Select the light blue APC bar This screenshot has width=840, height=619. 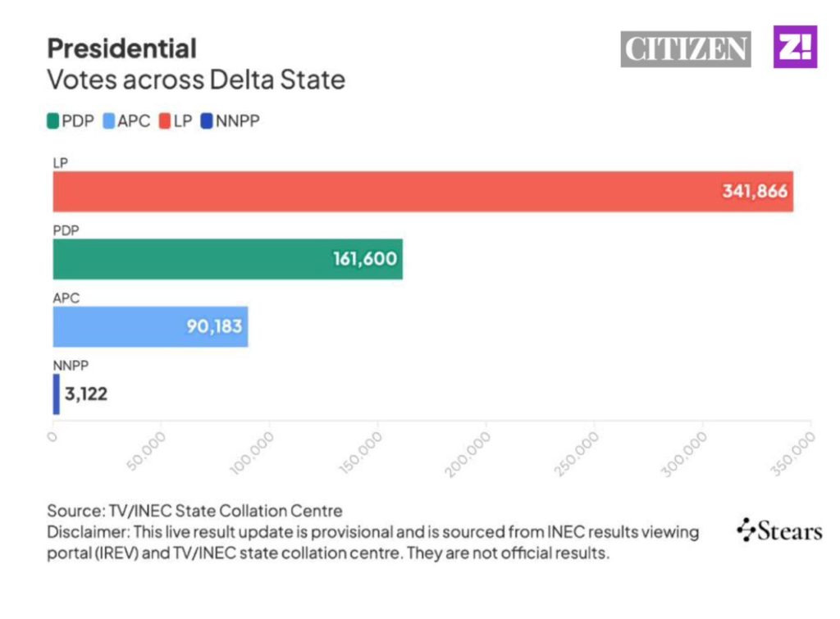pyautogui.click(x=123, y=326)
